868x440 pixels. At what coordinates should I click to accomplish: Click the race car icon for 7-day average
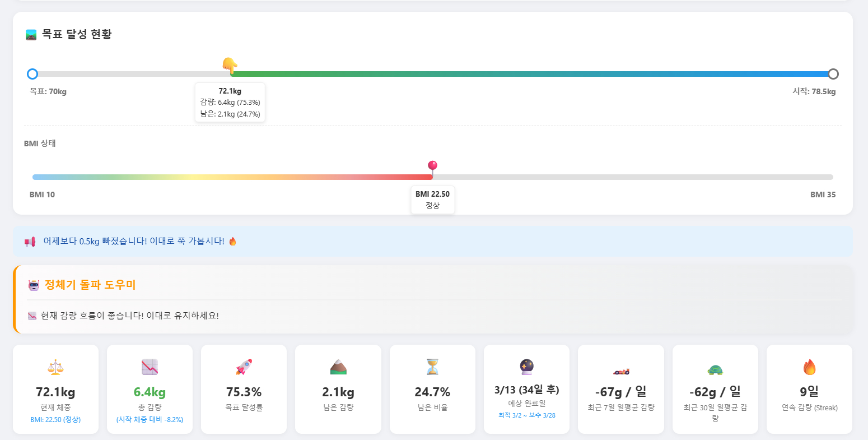(620, 370)
